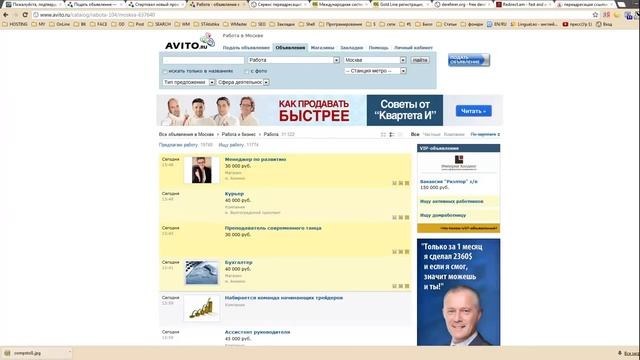Open the Тип предложения dropdown
The image size is (640, 360).
pos(189,82)
